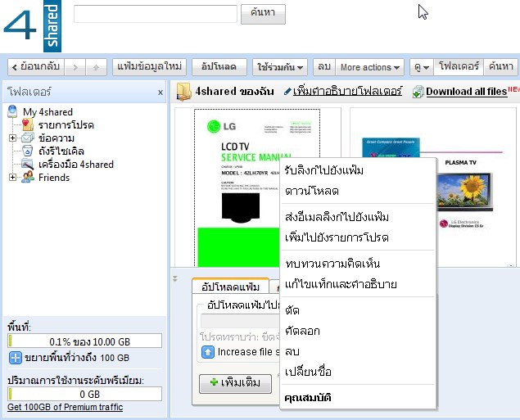This screenshot has height=420, width=520.
Task: Open รายการโปรด favorites folder
Action: click(x=66, y=125)
